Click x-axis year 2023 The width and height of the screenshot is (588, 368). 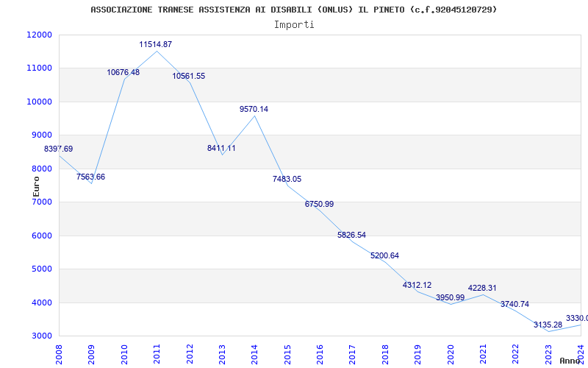(548, 354)
